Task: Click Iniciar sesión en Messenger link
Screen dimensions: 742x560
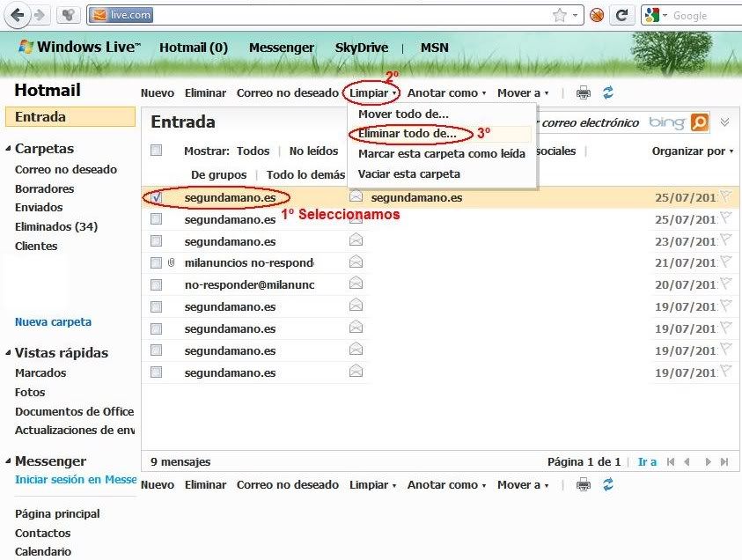Action: 76,480
